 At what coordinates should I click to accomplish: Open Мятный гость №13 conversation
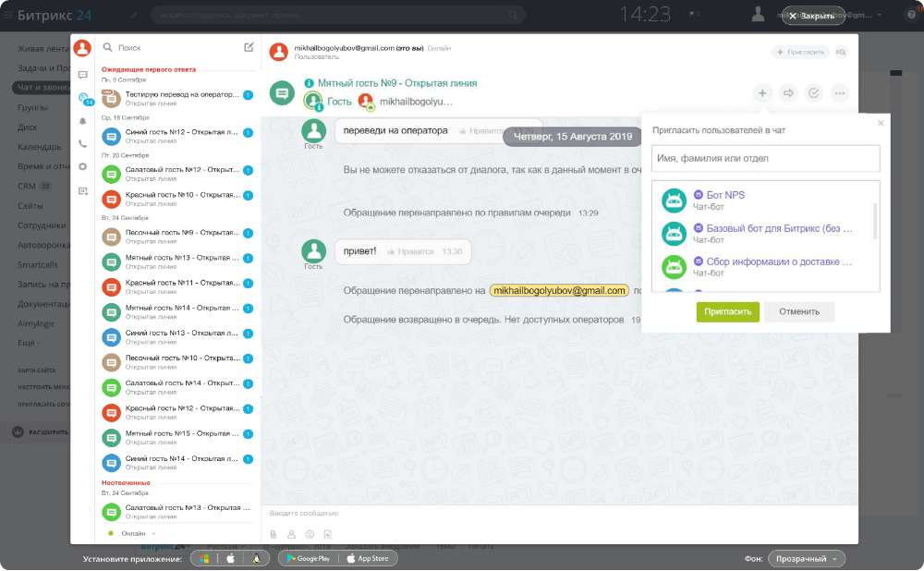[x=177, y=261]
